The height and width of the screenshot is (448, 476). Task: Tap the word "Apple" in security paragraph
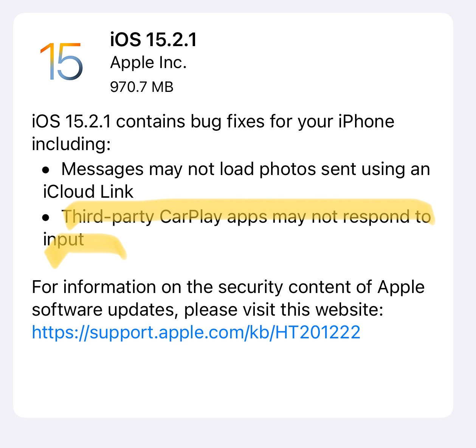[401, 287]
